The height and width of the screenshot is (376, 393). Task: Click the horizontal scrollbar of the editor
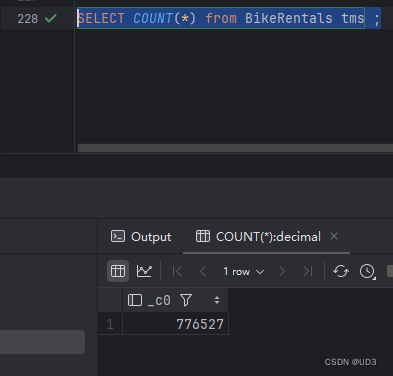[x=235, y=148]
